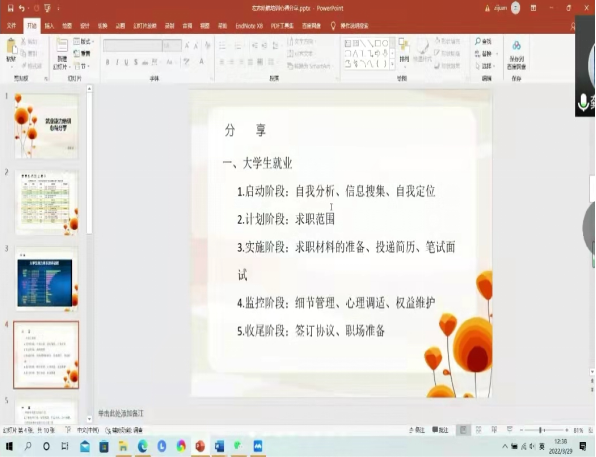
Task: Click the Reset slide icon
Action: 77,54
